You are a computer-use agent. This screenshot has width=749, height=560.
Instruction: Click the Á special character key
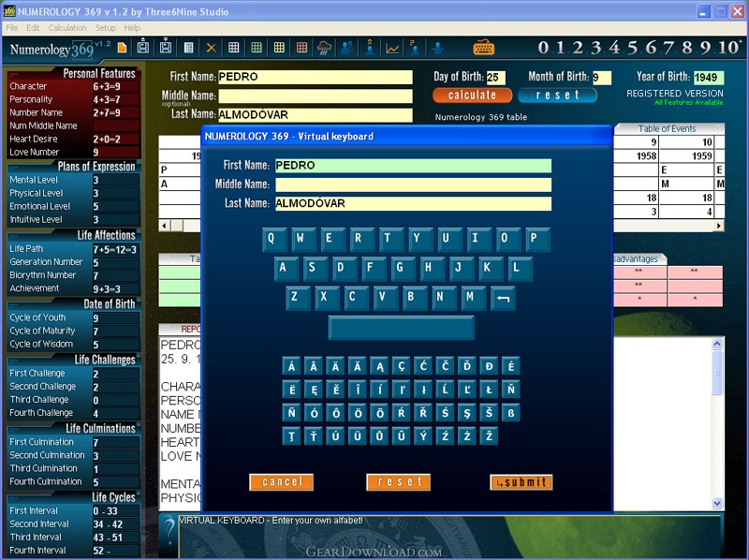click(x=291, y=366)
